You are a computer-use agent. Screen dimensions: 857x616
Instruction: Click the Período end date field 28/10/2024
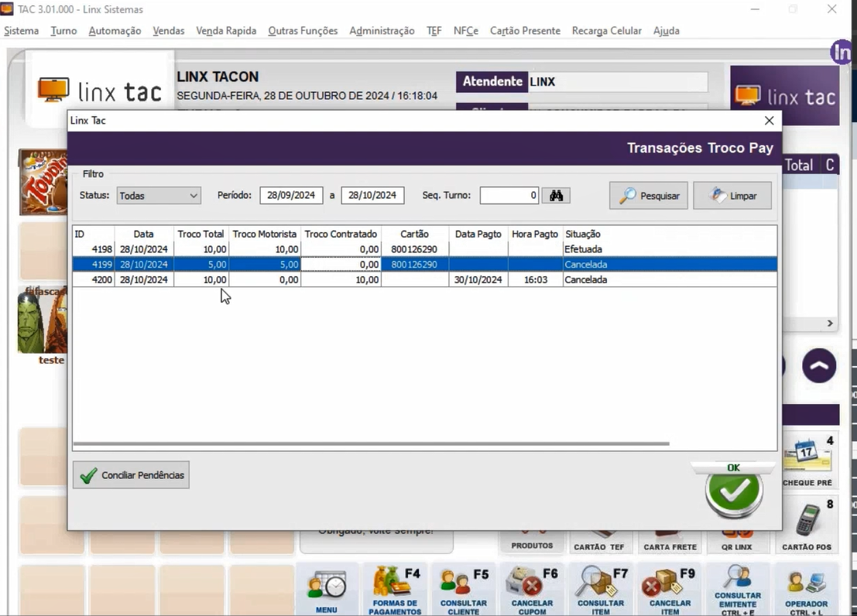[x=372, y=196]
